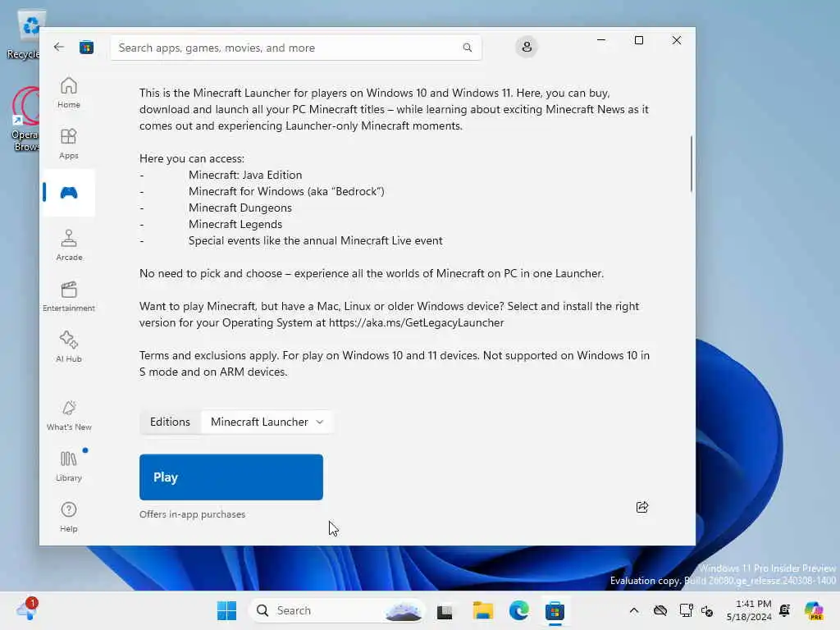Click the 'Offers in-app purchases' text

click(192, 514)
